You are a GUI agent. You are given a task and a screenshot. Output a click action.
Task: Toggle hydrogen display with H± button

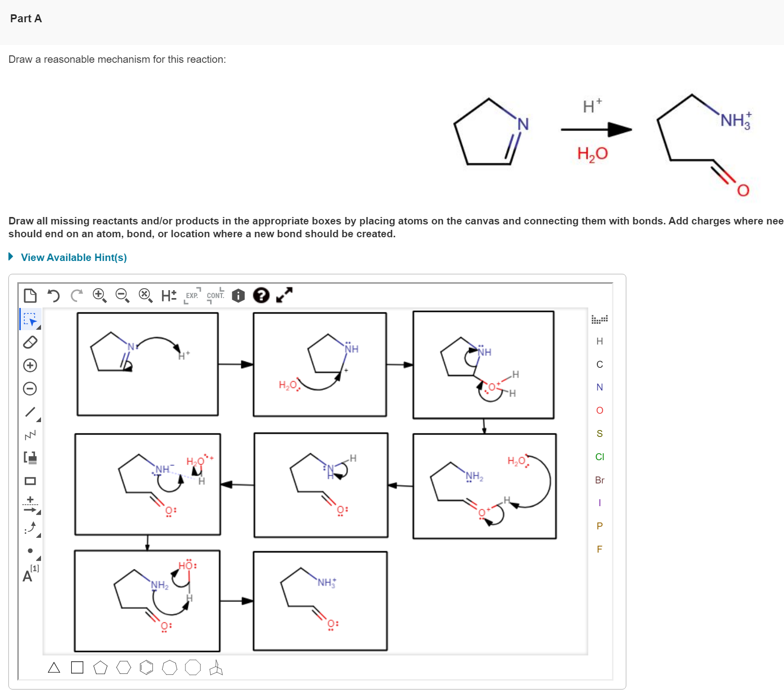click(x=169, y=296)
